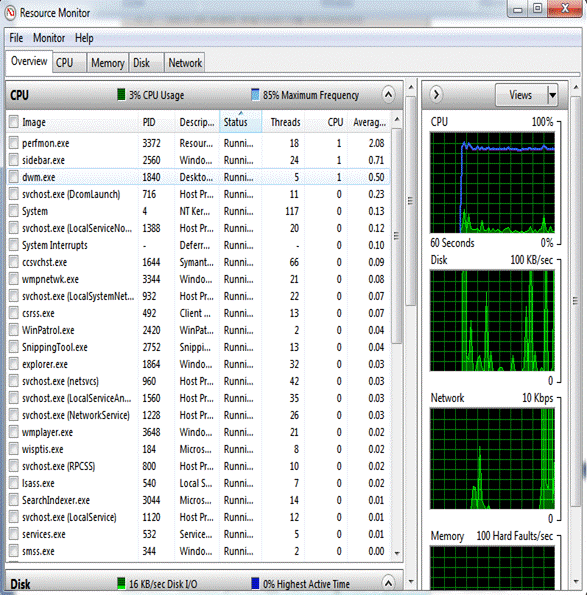Click green Disk I/O indicator square
This screenshot has height=595, width=587.
point(121,583)
